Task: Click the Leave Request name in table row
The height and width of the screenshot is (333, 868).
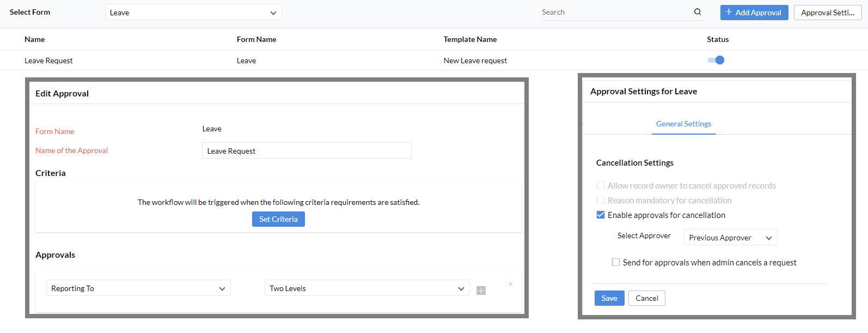Action: pyautogui.click(x=48, y=60)
